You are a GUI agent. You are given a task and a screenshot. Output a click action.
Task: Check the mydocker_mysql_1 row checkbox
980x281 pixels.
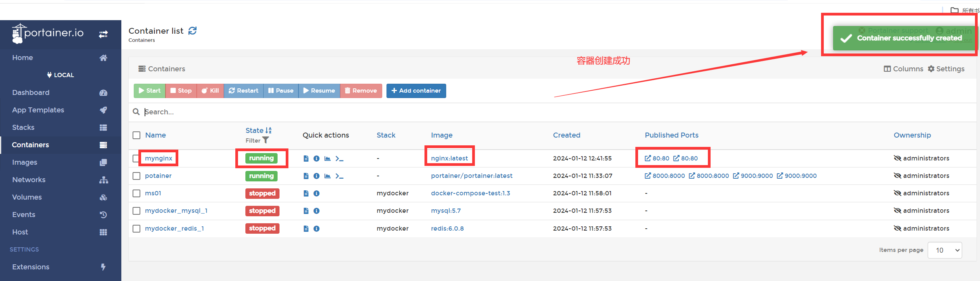click(x=136, y=211)
